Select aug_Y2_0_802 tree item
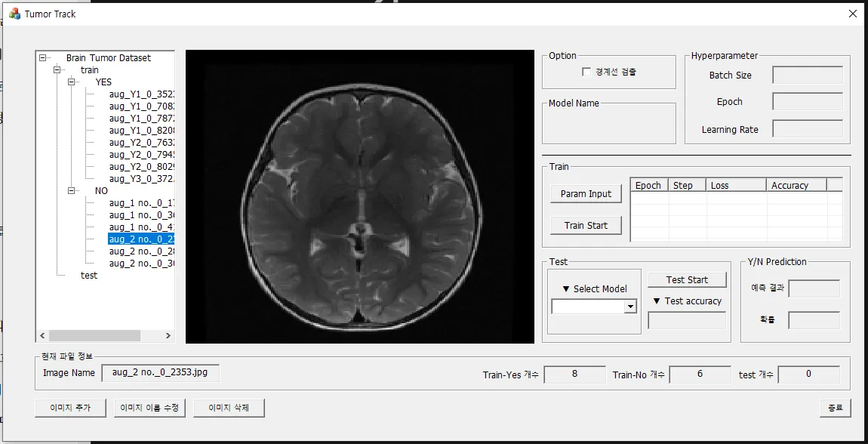868x444 pixels. 142,167
